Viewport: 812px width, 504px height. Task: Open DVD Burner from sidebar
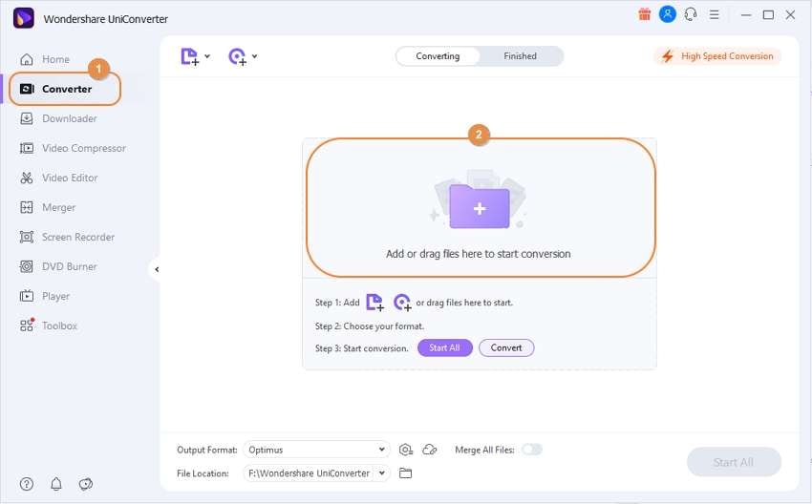point(58,266)
